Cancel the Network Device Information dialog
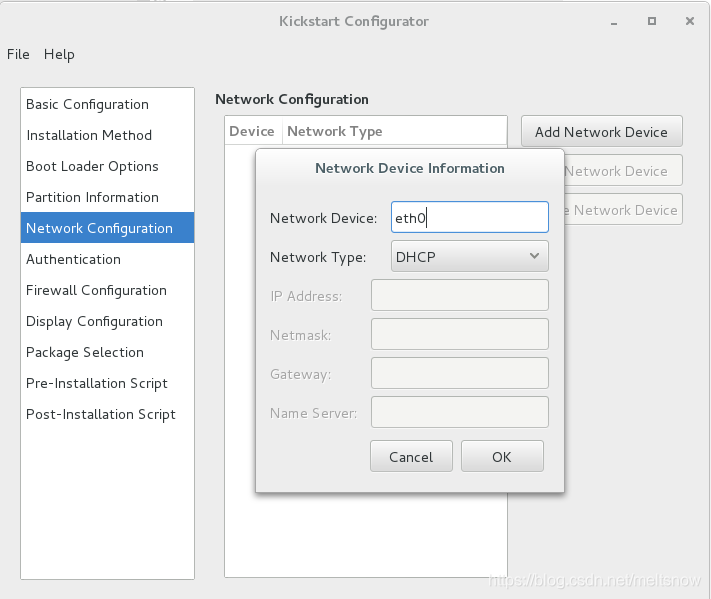The height and width of the screenshot is (599, 711). (x=411, y=456)
